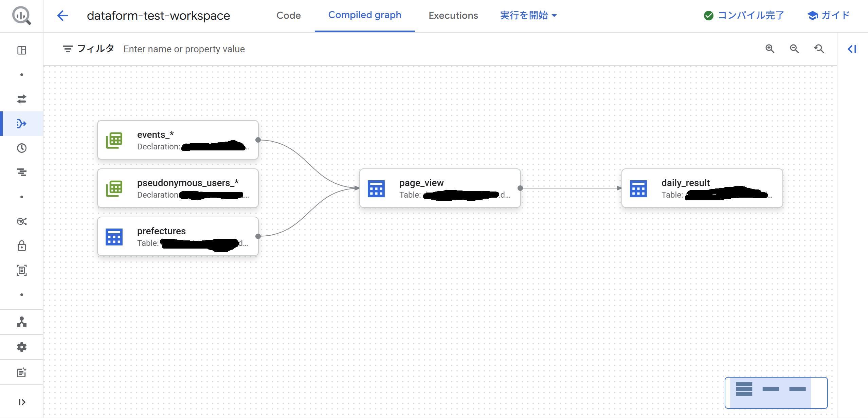Click the コンパイル完了 status

click(x=744, y=16)
